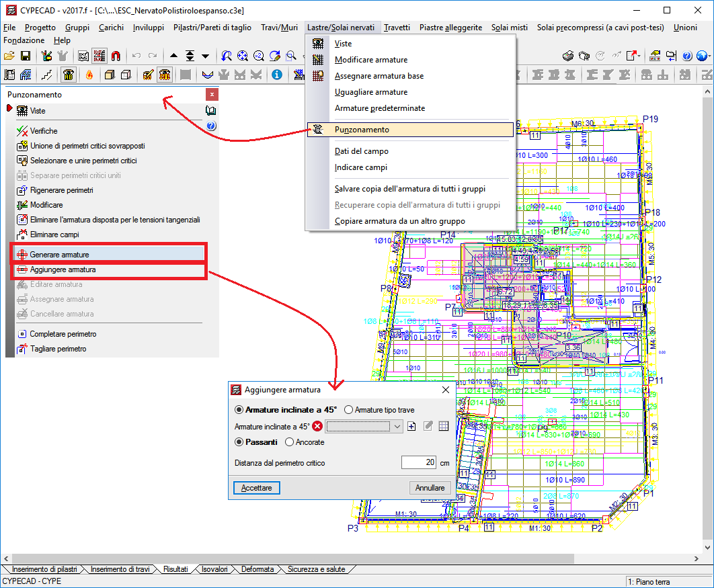The height and width of the screenshot is (588, 714).
Task: Switch to the Isovalori tab
Action: 214,569
